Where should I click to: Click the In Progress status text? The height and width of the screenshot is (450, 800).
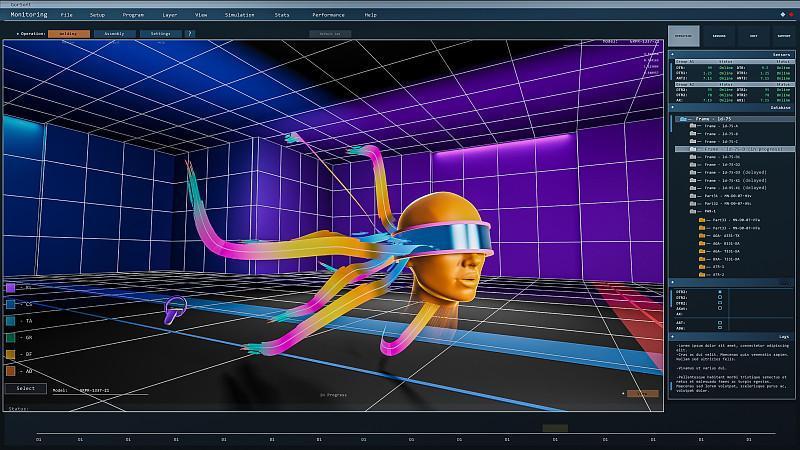[333, 395]
